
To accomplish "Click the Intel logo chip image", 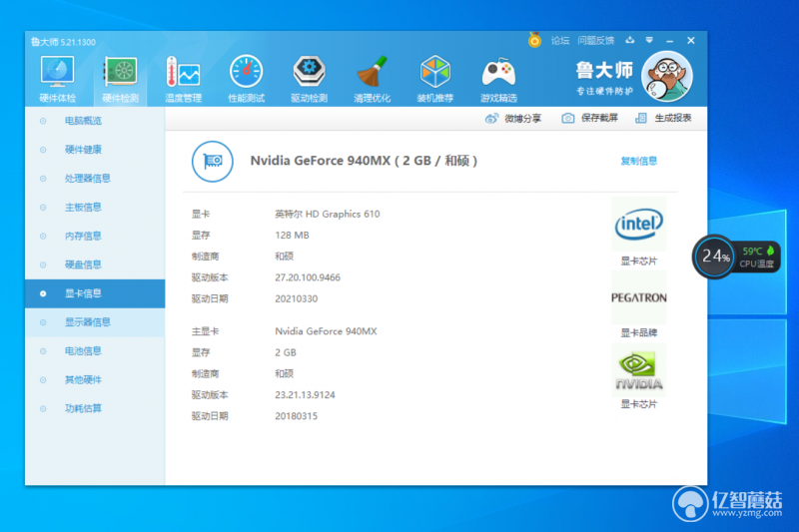I will click(639, 224).
